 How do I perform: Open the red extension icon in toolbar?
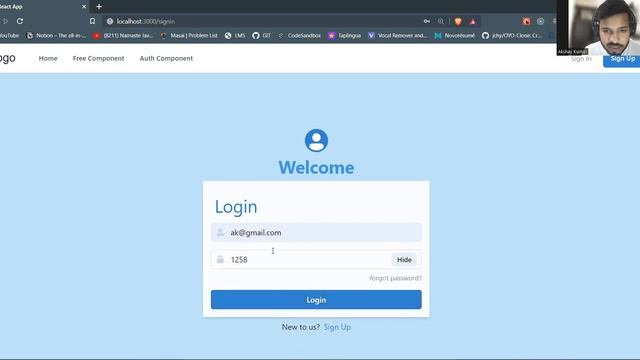(527, 21)
